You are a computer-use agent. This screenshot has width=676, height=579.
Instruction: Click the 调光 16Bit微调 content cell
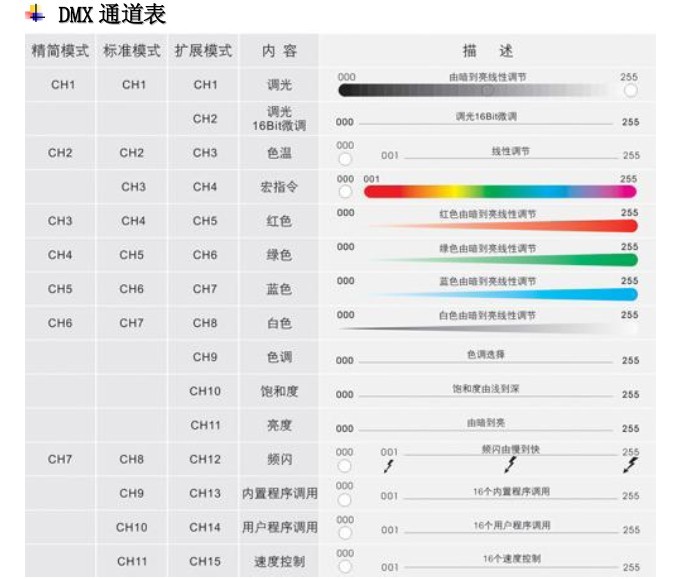pos(279,119)
